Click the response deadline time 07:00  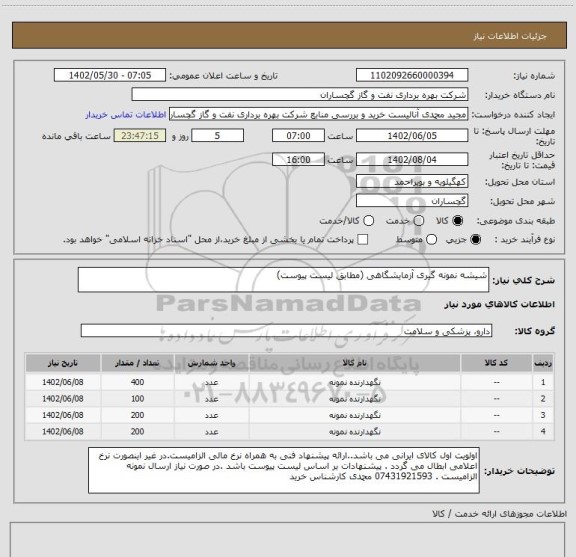[x=298, y=136]
